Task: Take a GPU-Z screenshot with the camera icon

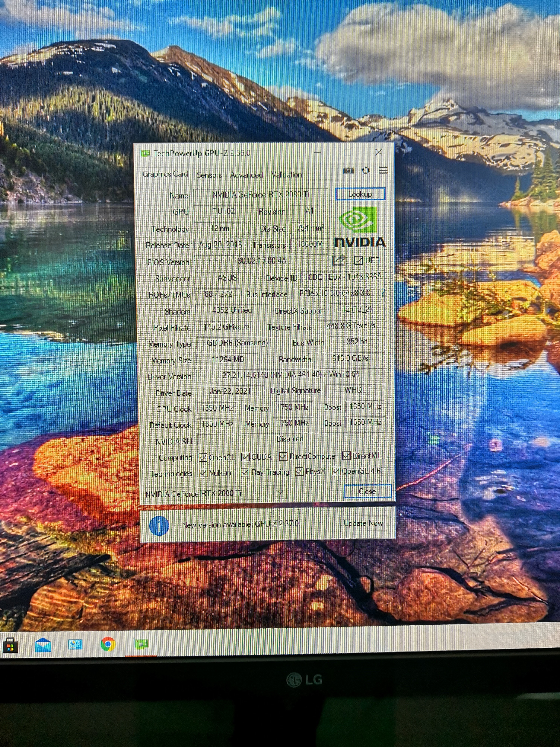Action: (x=348, y=171)
